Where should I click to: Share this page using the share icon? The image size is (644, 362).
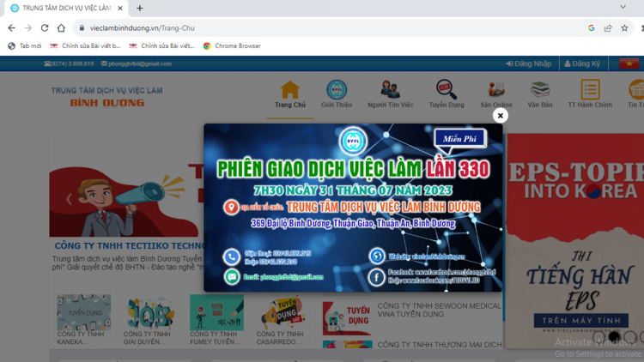click(x=608, y=28)
